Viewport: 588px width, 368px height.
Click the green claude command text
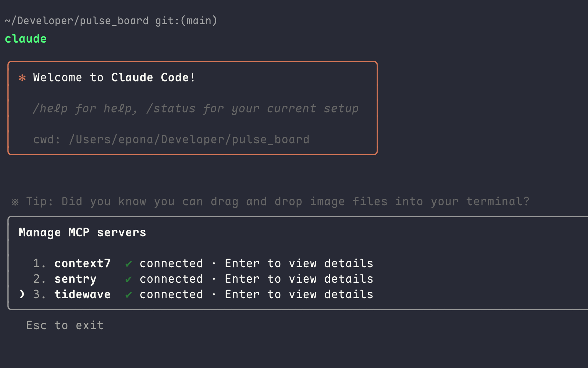(x=26, y=39)
